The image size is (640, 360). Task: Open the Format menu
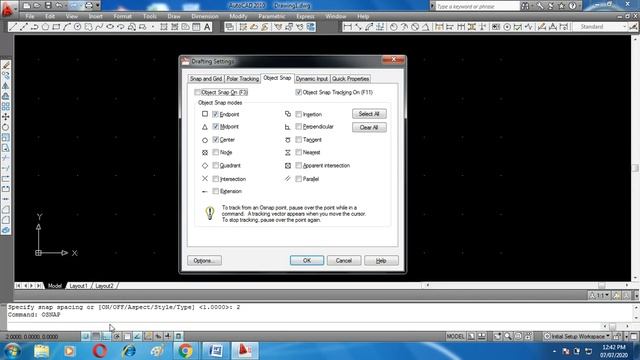(122, 16)
